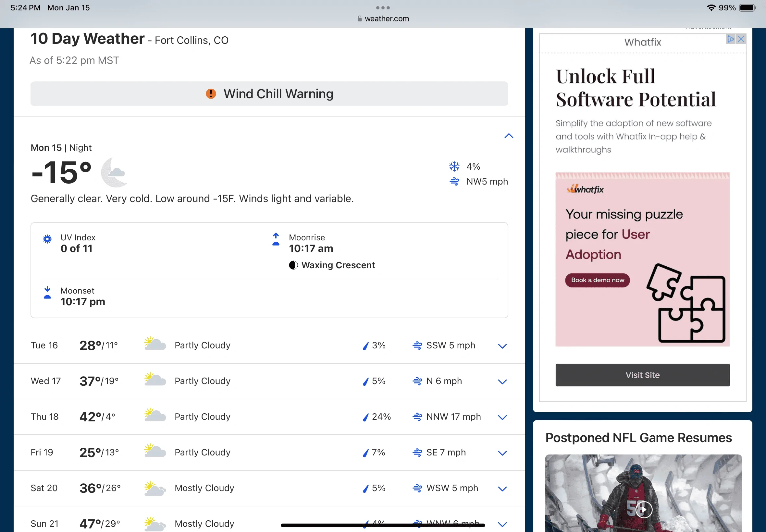Click the Visit Site ad button
766x532 pixels.
click(x=642, y=375)
